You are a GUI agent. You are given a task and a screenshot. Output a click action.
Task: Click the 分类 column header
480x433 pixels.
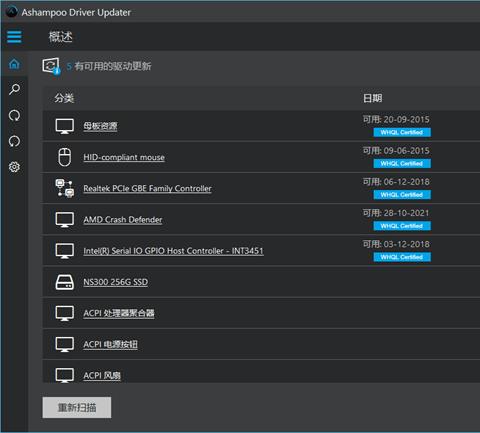coord(64,98)
